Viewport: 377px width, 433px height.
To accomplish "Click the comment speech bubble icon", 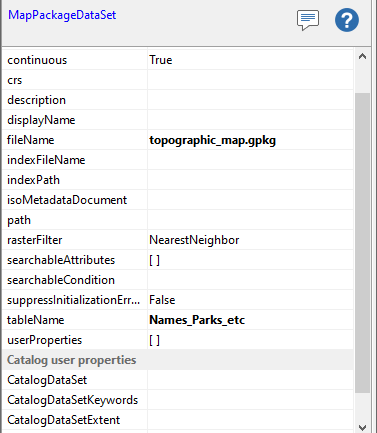I will [x=308, y=20].
